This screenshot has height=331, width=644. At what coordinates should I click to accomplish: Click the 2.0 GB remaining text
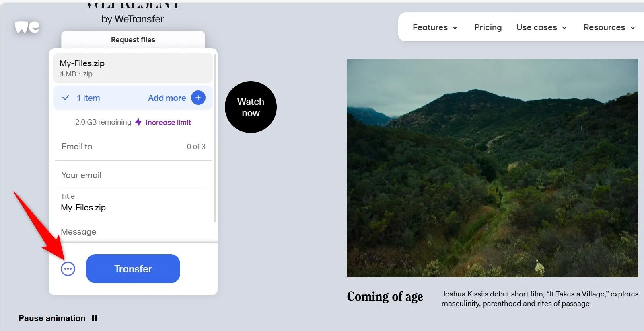coord(103,122)
